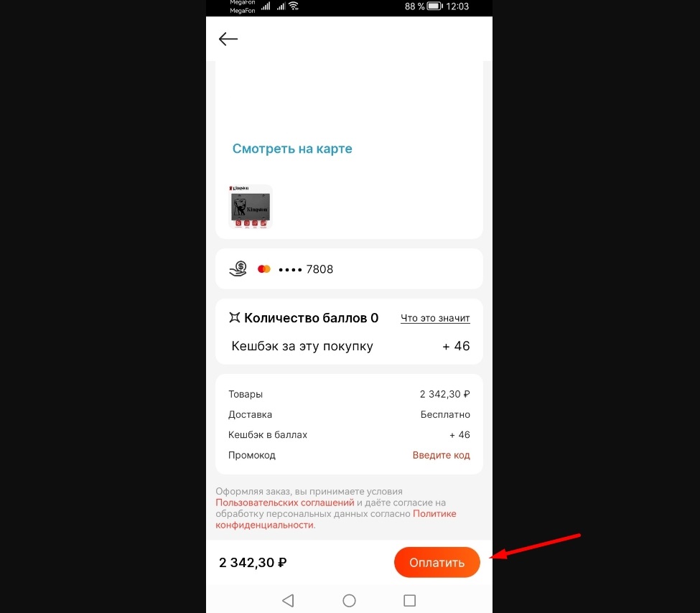Select the Mastercard logo icon

[263, 268]
